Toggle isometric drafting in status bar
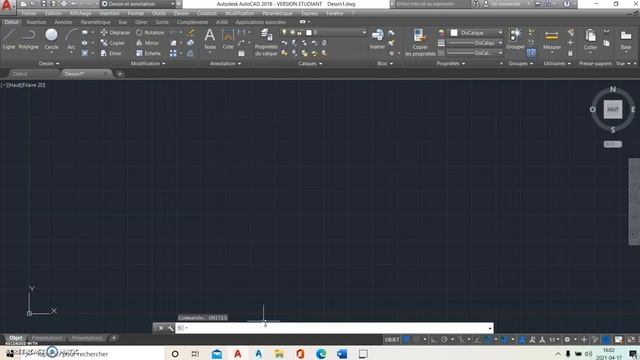The height and width of the screenshot is (360, 640). coord(461,340)
